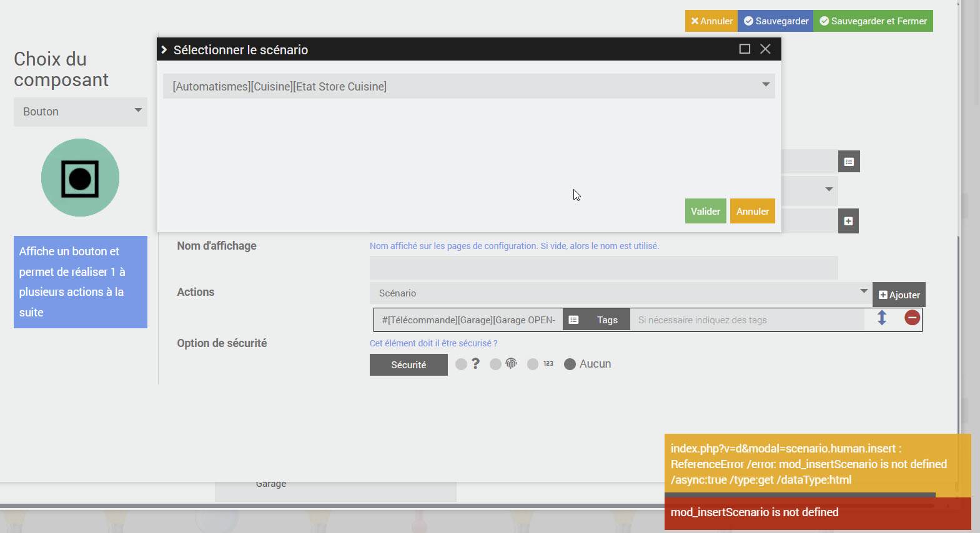
Task: Select the question mark security option
Action: (461, 364)
